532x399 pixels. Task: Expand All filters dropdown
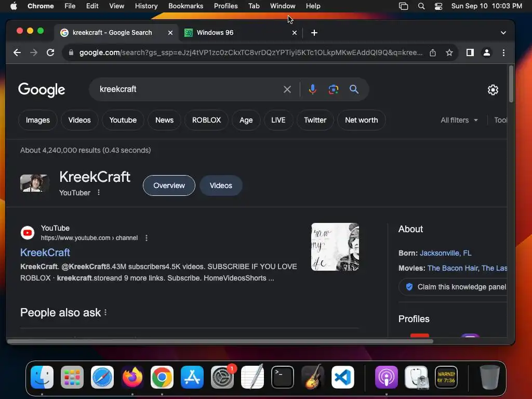tap(459, 120)
